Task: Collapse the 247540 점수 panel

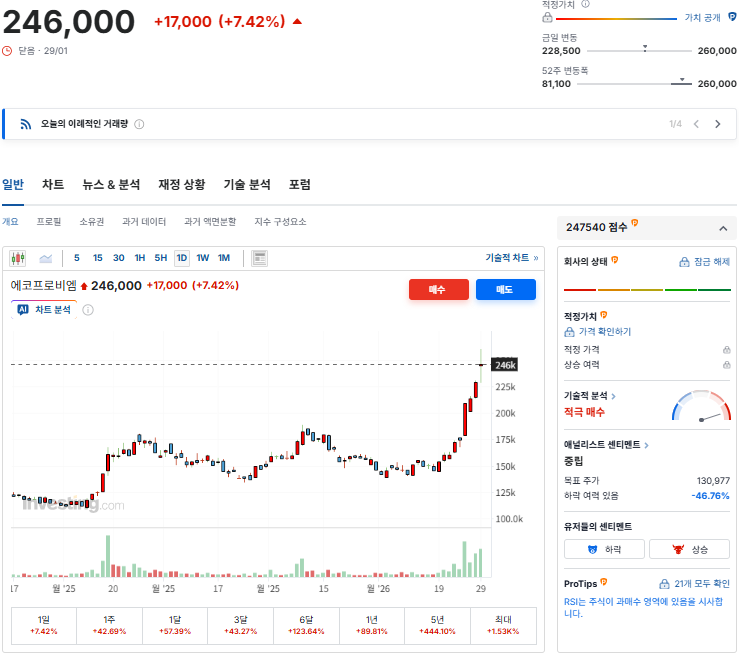Action: [x=723, y=229]
